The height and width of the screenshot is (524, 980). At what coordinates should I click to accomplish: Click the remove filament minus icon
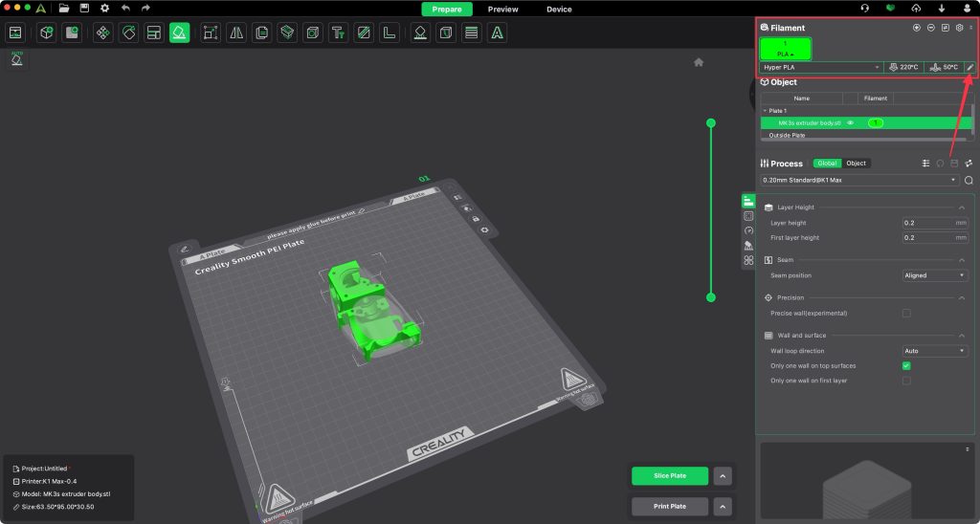coord(930,28)
